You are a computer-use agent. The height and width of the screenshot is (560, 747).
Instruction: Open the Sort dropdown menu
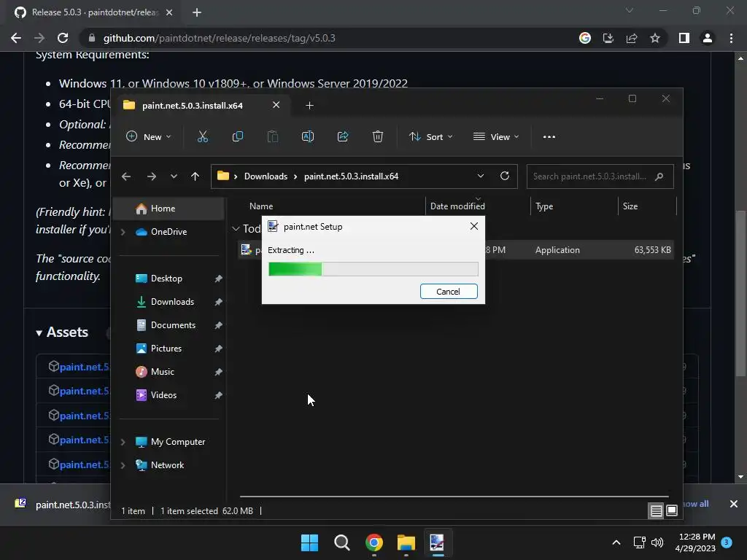[430, 136]
